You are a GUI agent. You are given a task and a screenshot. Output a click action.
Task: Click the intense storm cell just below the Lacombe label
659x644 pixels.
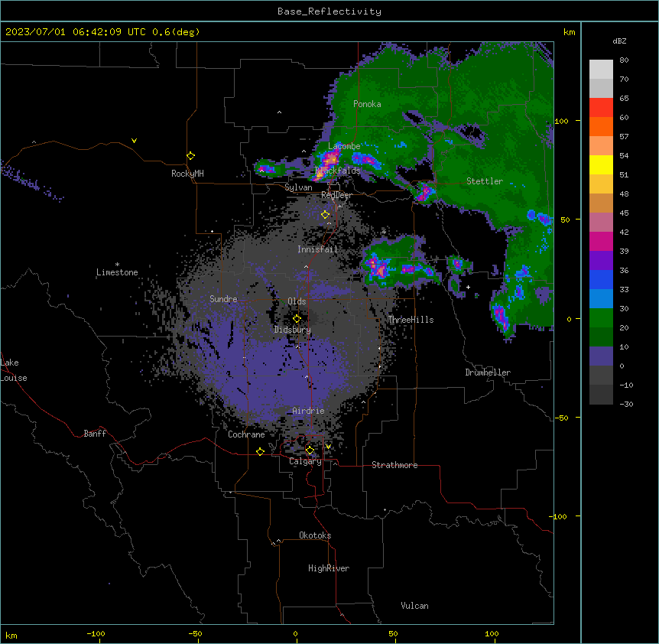click(330, 160)
